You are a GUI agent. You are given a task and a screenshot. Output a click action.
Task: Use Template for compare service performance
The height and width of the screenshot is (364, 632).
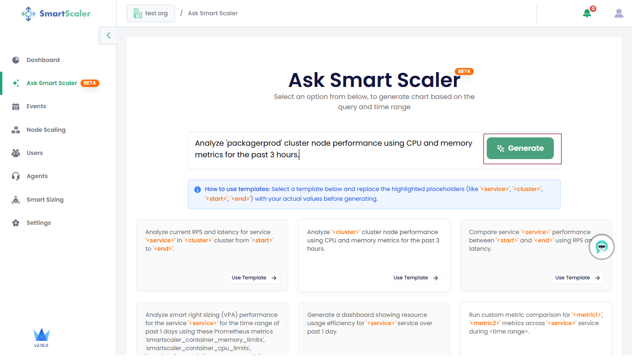pyautogui.click(x=578, y=278)
